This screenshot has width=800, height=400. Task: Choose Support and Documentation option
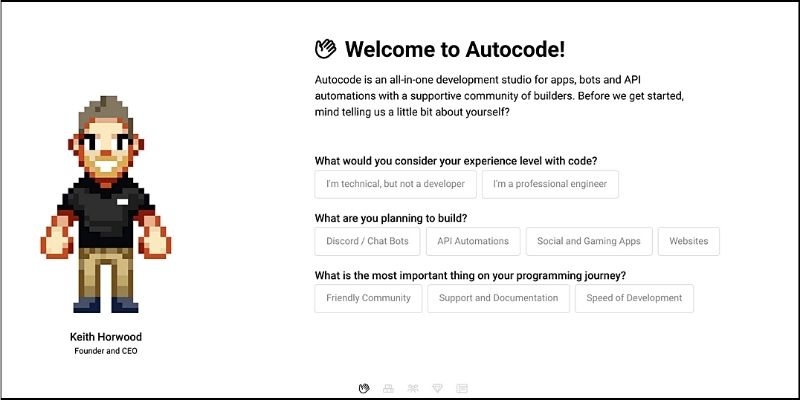pyautogui.click(x=498, y=298)
